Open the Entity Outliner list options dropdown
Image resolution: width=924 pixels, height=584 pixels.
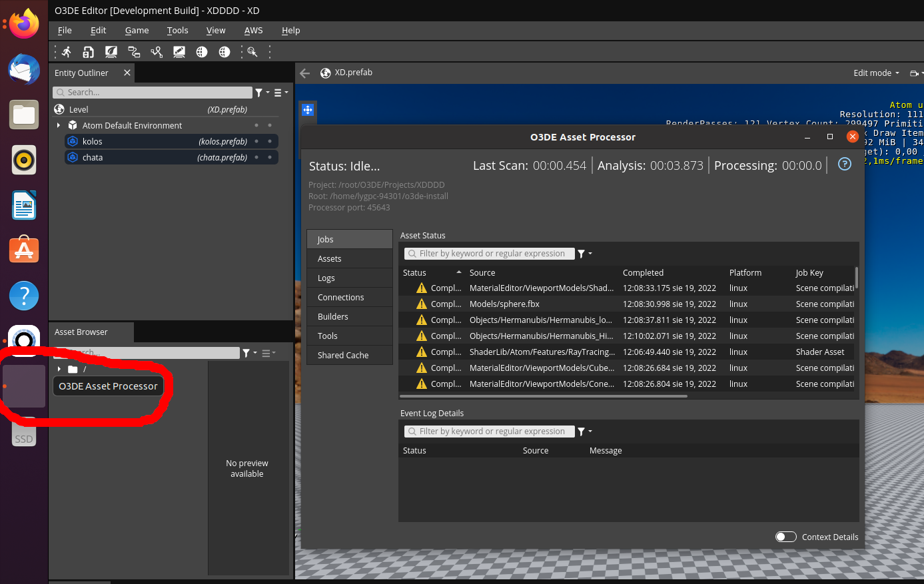pyautogui.click(x=278, y=93)
